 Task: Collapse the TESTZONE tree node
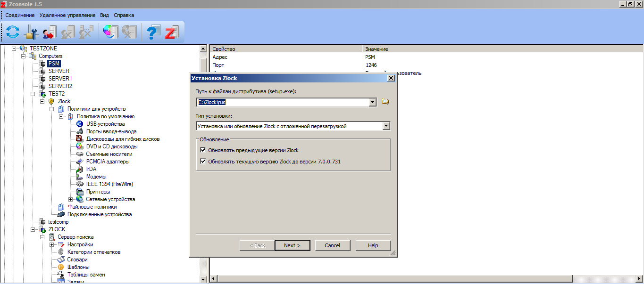pyautogui.click(x=14, y=49)
